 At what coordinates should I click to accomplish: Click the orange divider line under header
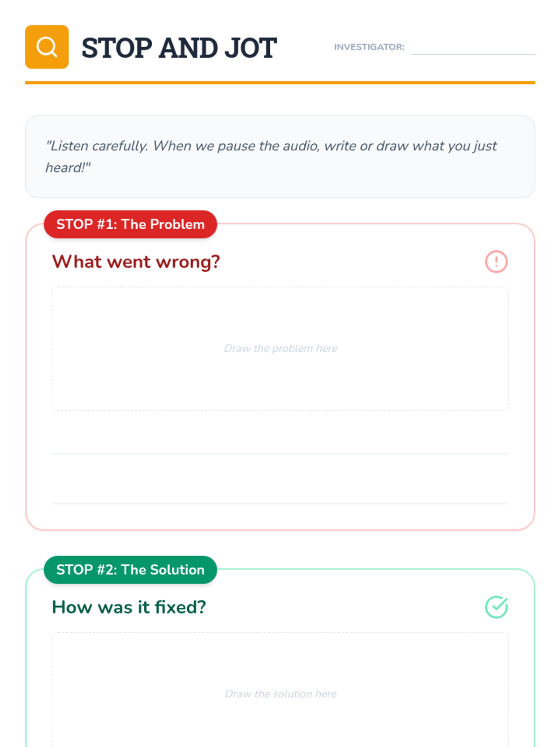(x=280, y=83)
